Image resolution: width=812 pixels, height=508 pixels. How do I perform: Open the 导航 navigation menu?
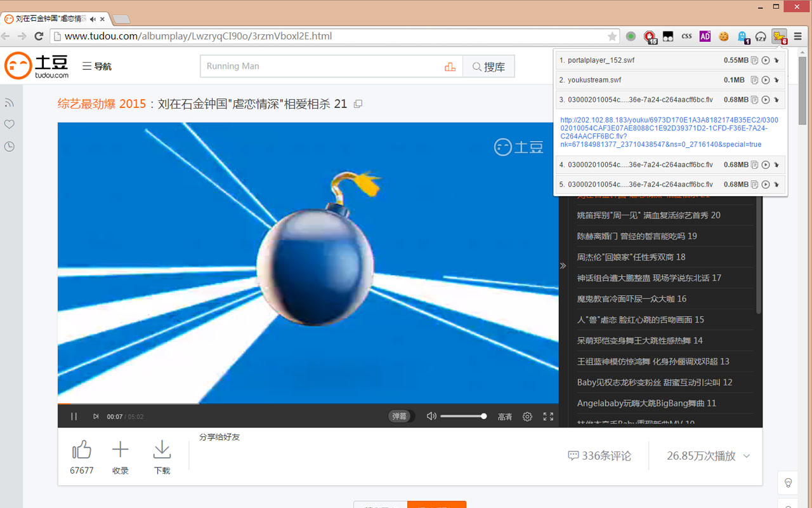click(x=97, y=66)
